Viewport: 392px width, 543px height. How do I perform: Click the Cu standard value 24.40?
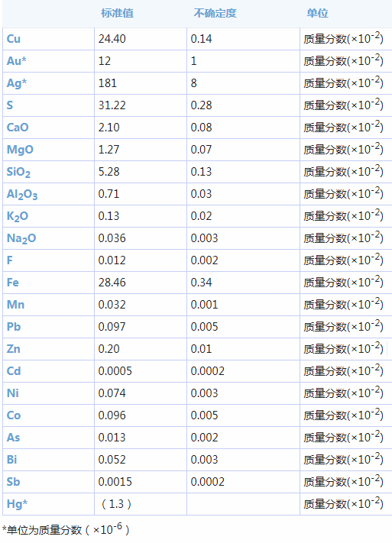(x=112, y=39)
